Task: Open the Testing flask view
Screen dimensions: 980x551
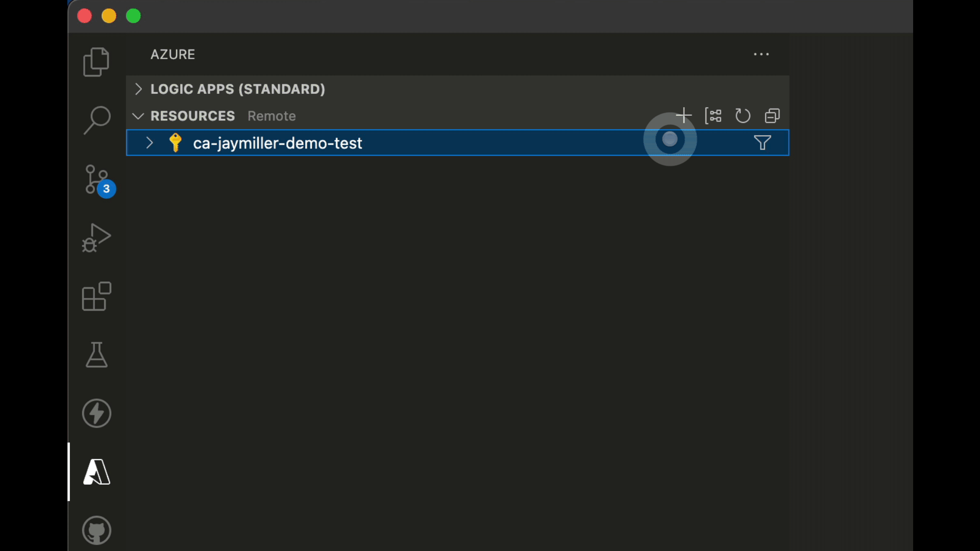Action: 96,355
